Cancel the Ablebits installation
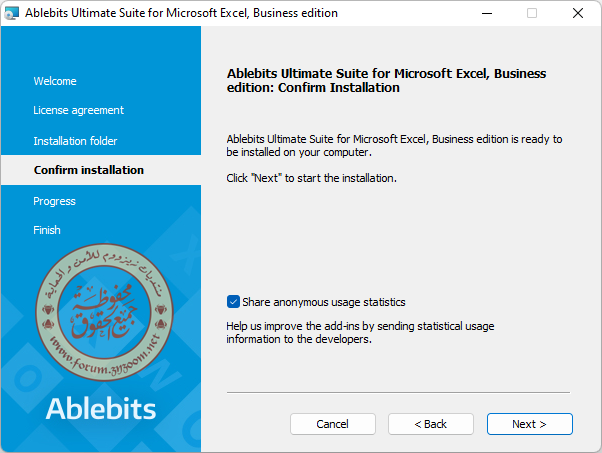The height and width of the screenshot is (453, 602). coord(332,424)
